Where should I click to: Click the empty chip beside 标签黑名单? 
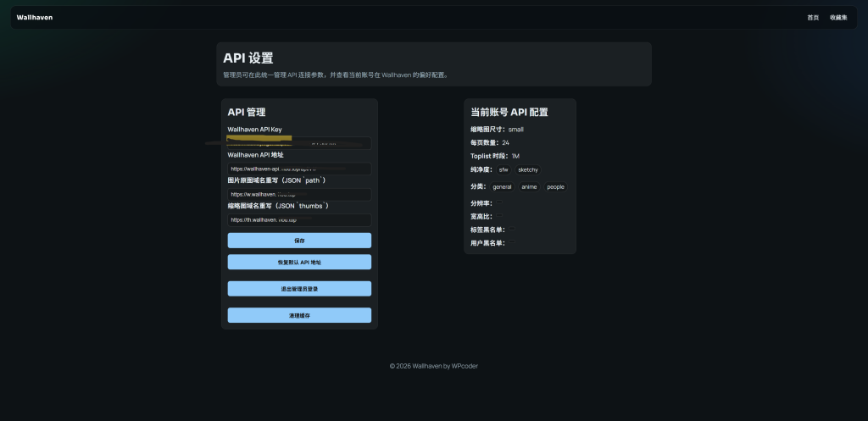pyautogui.click(x=511, y=230)
